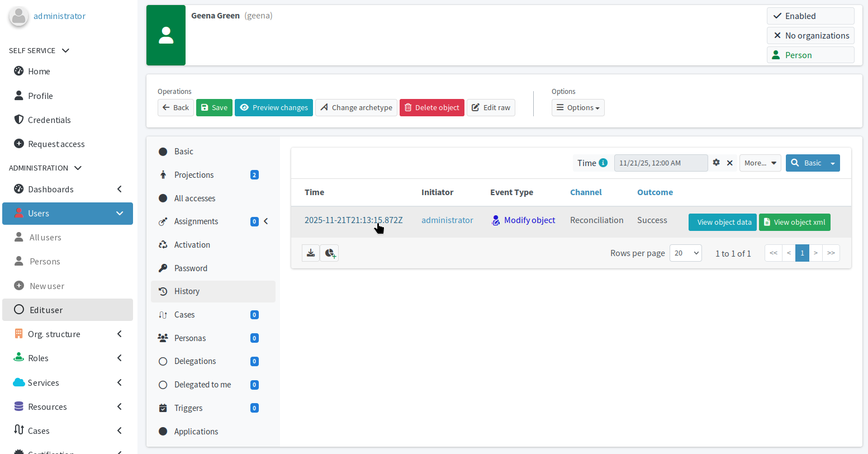Select the Triggers calendar icon in object menu
Image resolution: width=868 pixels, height=454 pixels.
coord(163,408)
